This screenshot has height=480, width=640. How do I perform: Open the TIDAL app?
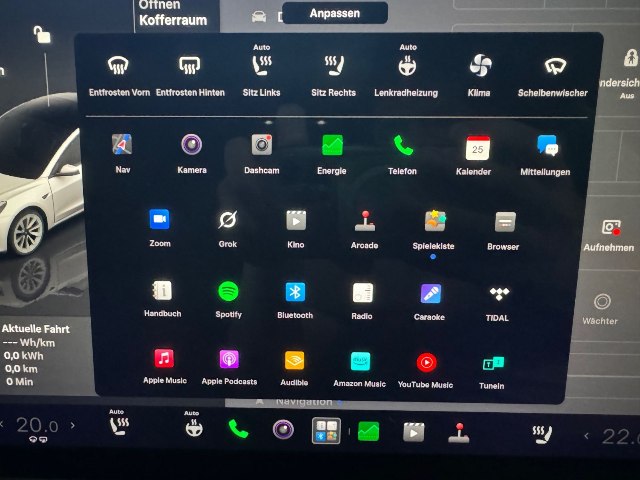pyautogui.click(x=499, y=293)
